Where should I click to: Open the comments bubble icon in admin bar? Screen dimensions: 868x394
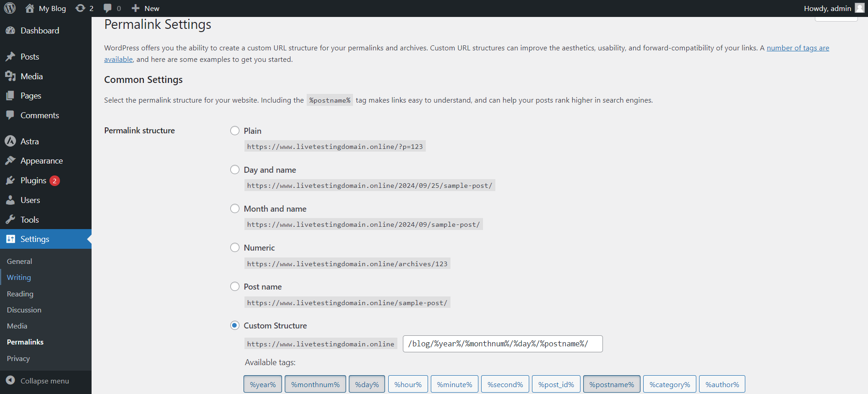(x=108, y=8)
